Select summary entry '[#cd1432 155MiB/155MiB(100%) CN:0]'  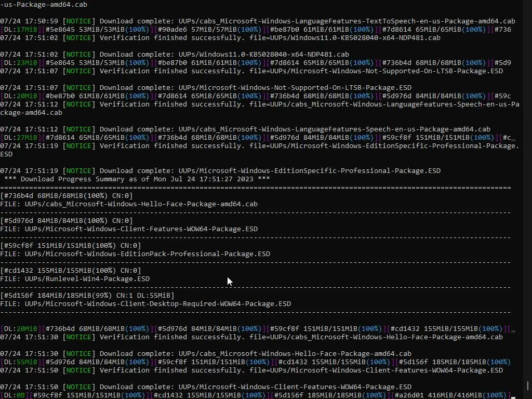click(71, 270)
